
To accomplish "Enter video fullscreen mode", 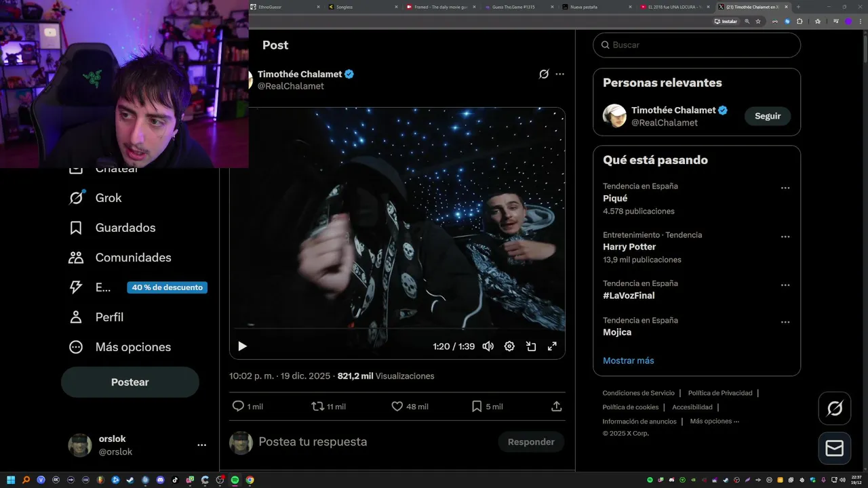I will 552,346.
